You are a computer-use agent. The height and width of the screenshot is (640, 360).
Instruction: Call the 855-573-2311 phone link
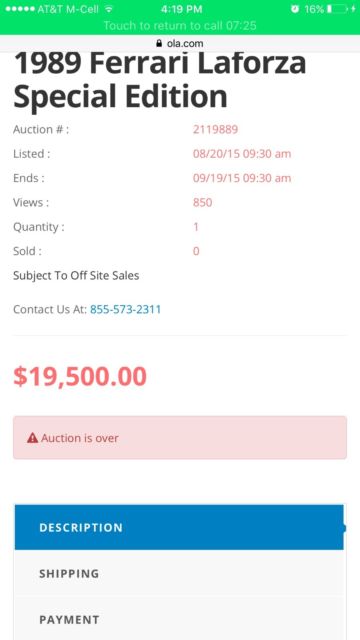pos(126,309)
